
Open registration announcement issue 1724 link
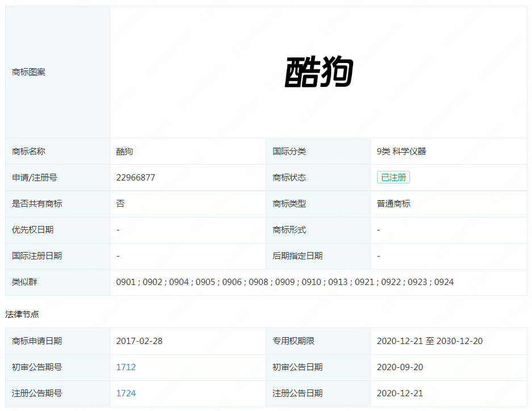tap(126, 393)
